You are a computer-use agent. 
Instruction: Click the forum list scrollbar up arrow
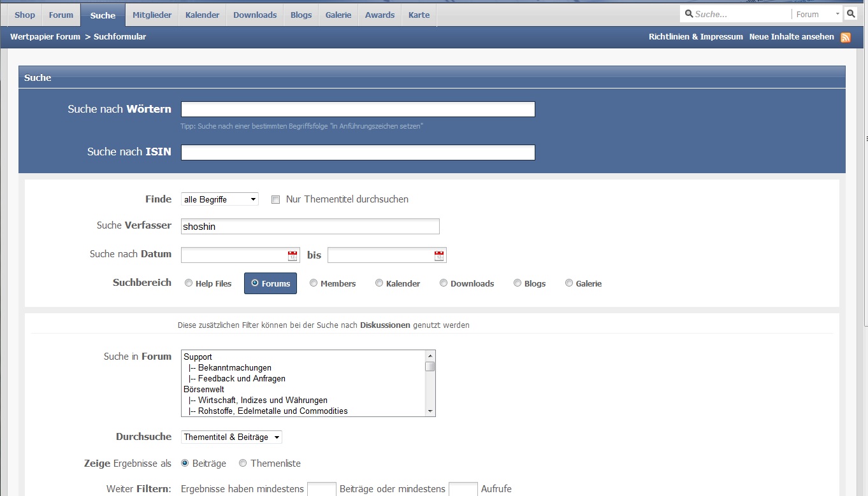[430, 355]
